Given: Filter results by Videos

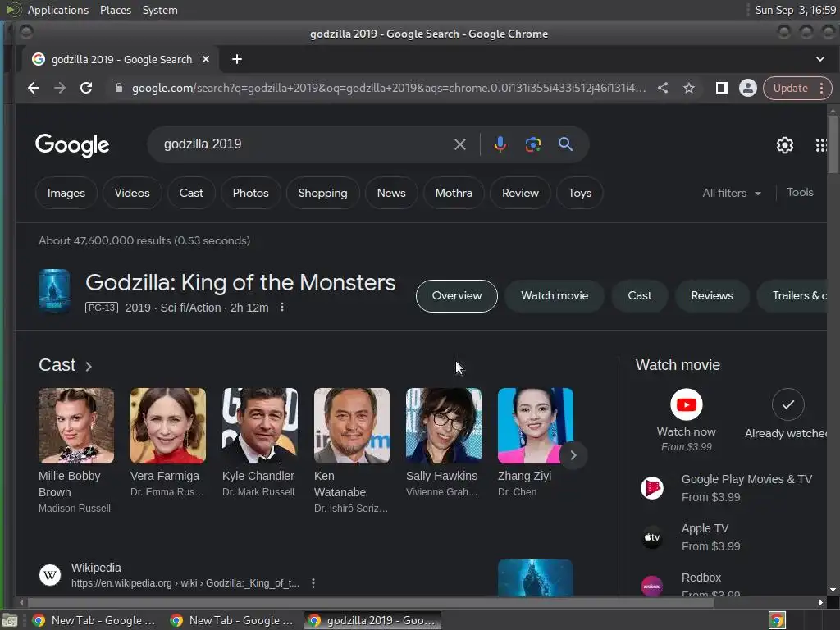Looking at the screenshot, I should coord(132,193).
